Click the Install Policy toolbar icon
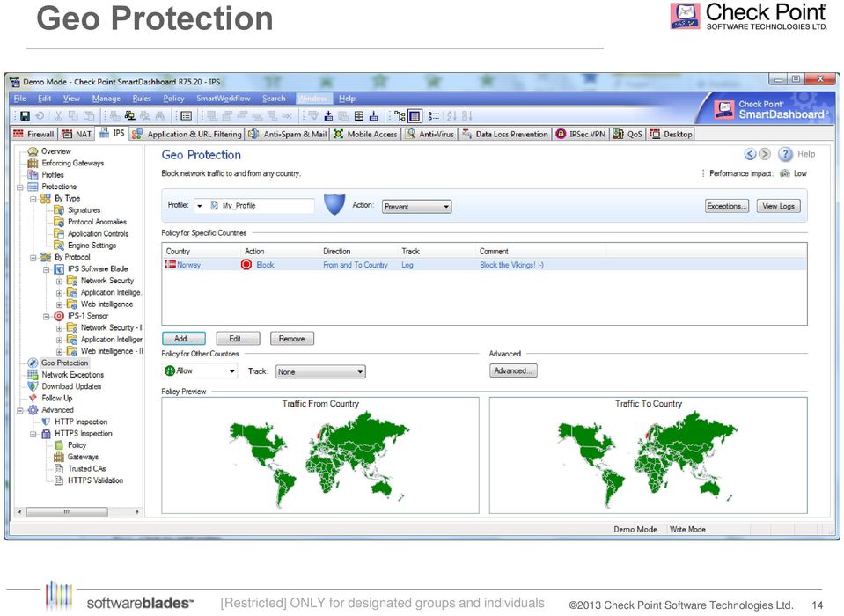 328,115
